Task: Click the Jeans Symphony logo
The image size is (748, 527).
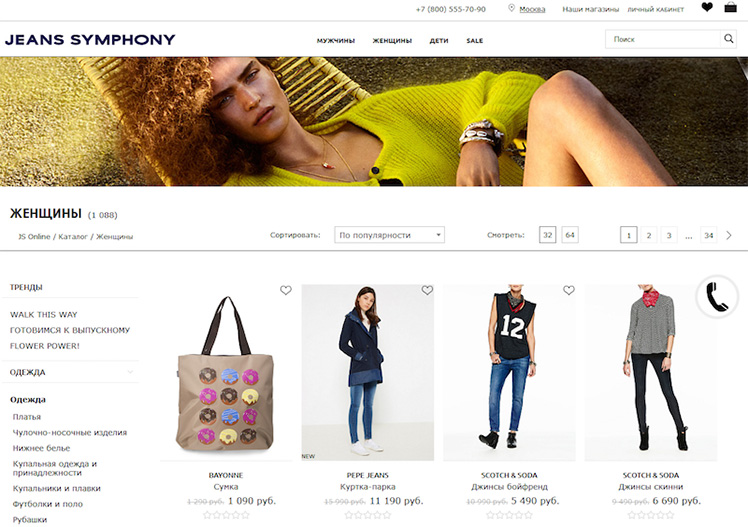Action: pos(90,40)
